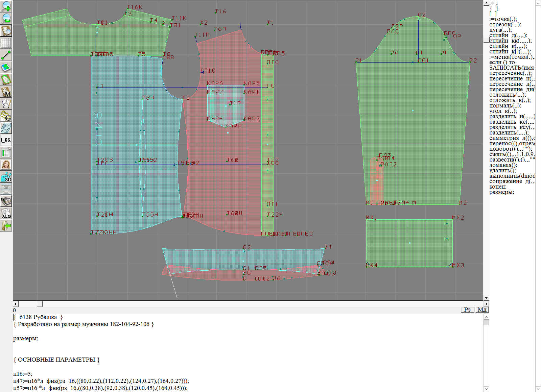Open the 3D view icon
Viewport: 541px width, 392px height.
click(x=6, y=177)
